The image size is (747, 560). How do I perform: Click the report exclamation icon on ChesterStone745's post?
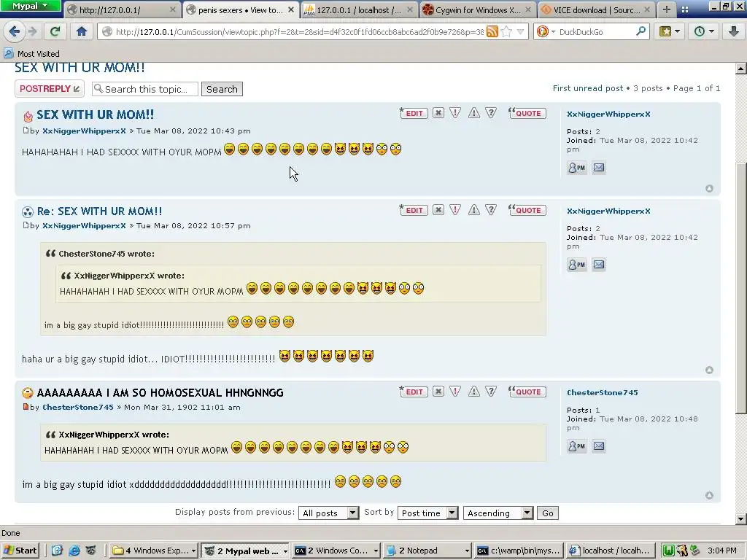pyautogui.click(x=455, y=392)
